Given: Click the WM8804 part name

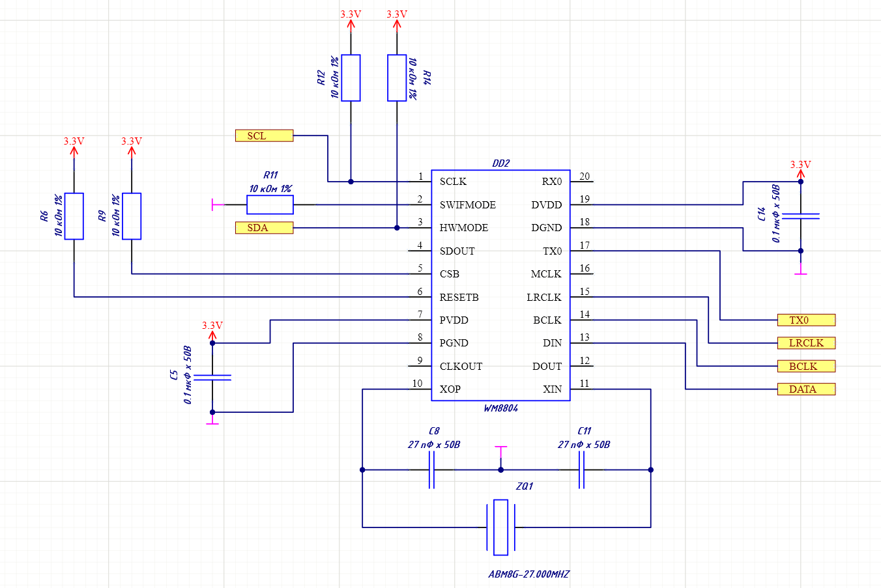Looking at the screenshot, I should tap(500, 408).
